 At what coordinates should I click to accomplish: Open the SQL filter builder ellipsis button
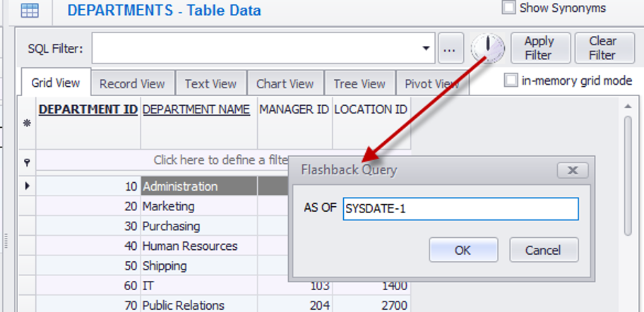click(x=451, y=49)
